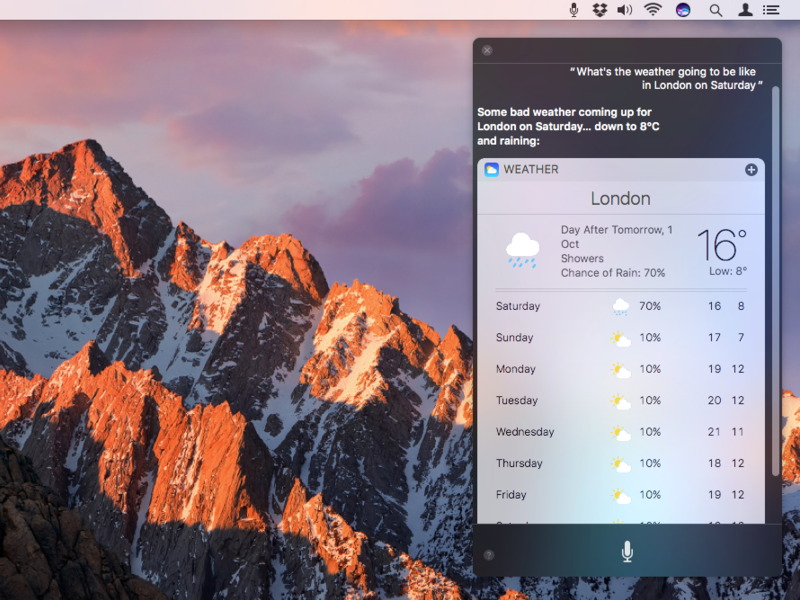The image size is (800, 600).
Task: Click the partly sunny icon for Thursday
Action: point(621,464)
